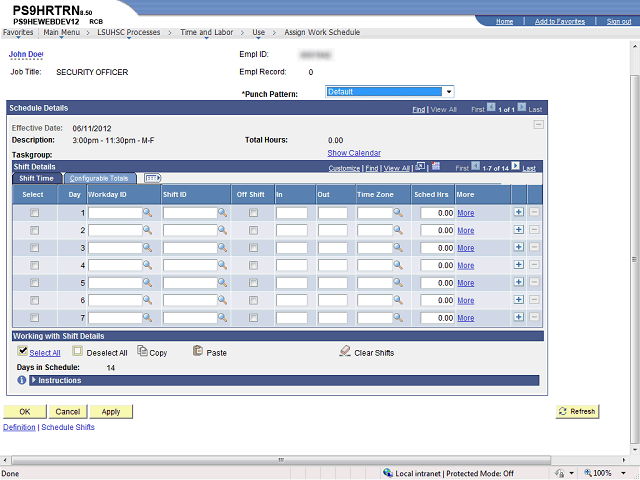This screenshot has height=480, width=640.
Task: Expand the Instructions section
Action: [x=34, y=380]
